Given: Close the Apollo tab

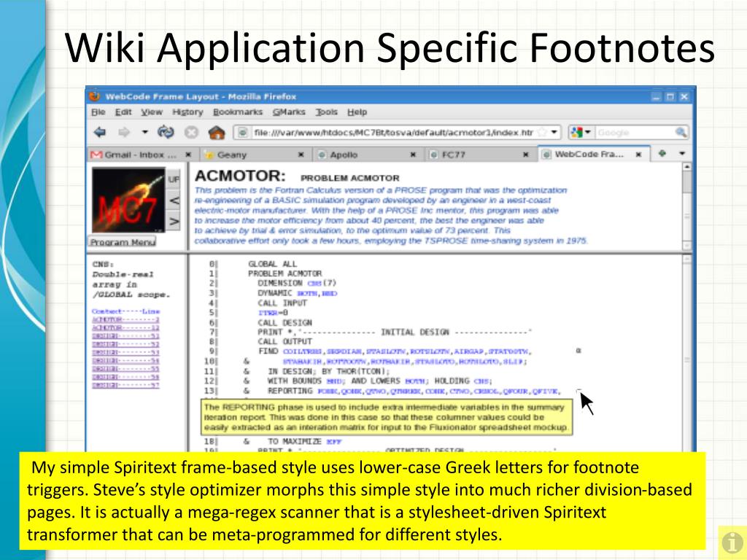Looking at the screenshot, I should 413,155.
